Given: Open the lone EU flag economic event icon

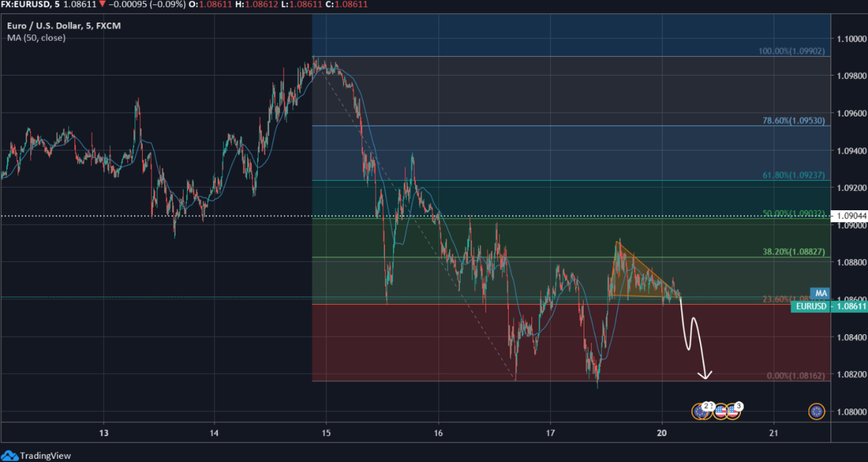Looking at the screenshot, I should (816, 412).
